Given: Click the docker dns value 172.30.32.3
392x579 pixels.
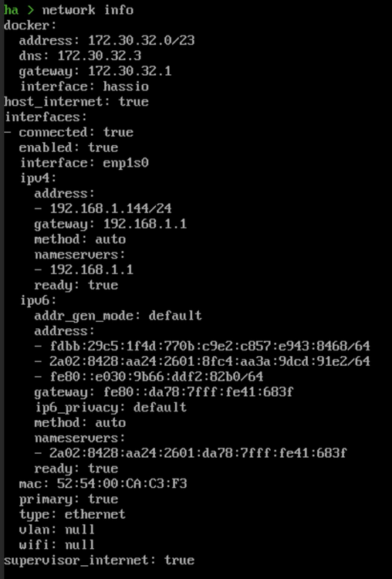Looking at the screenshot, I should coord(100,56).
